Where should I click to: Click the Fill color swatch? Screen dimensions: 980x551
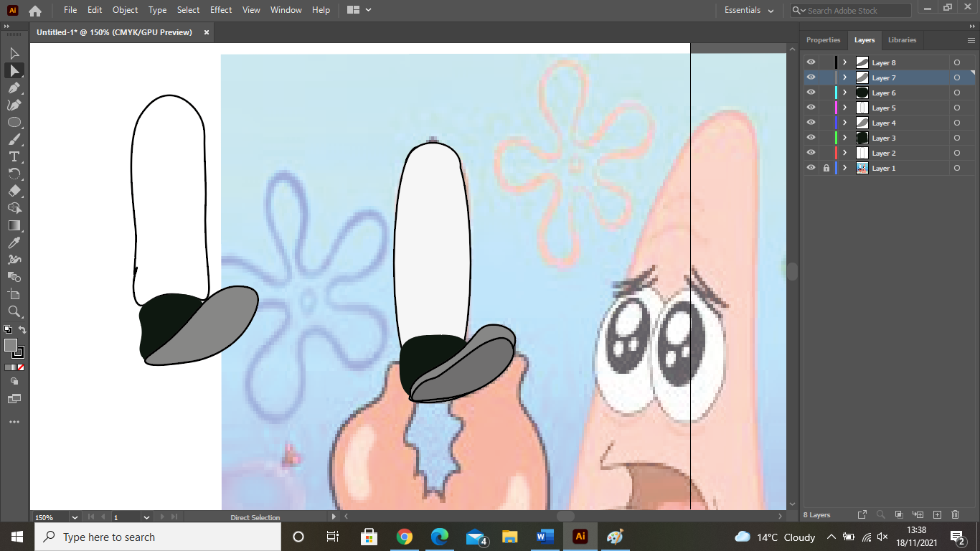pos(11,346)
